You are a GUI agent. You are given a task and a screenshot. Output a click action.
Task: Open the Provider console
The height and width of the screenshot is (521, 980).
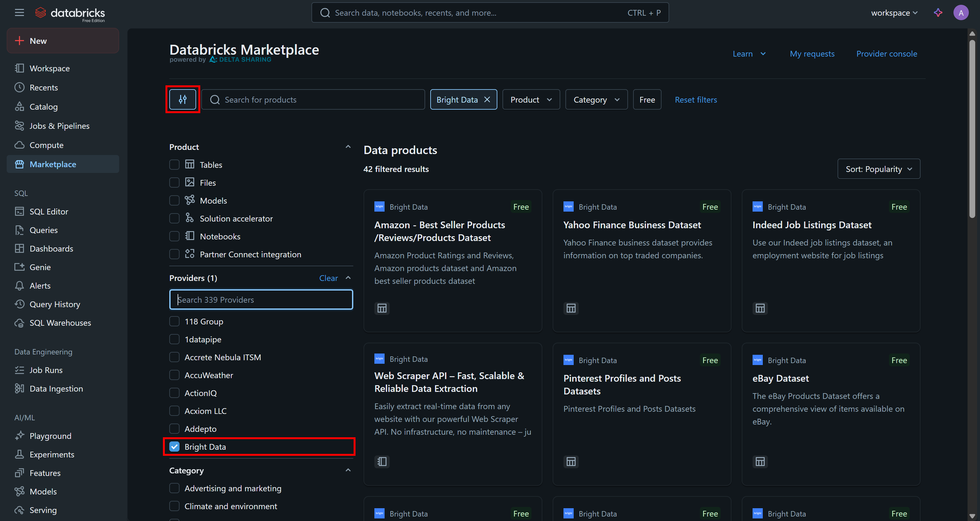887,54
